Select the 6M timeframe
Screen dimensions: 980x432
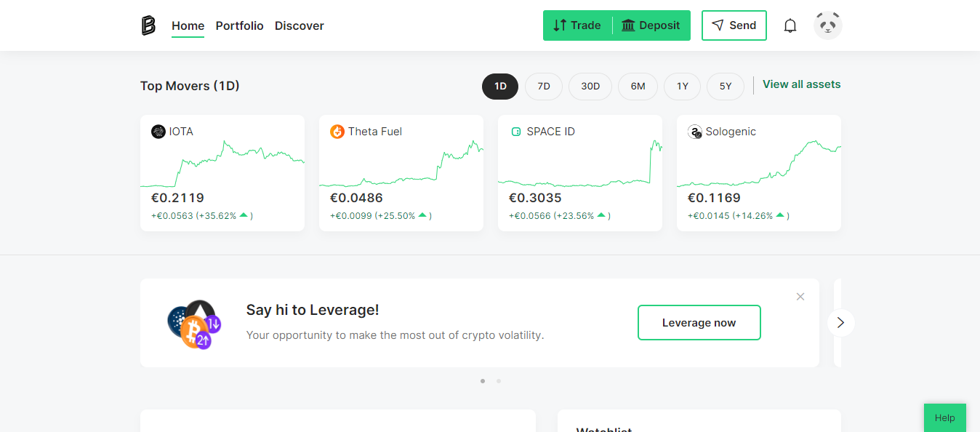point(638,87)
